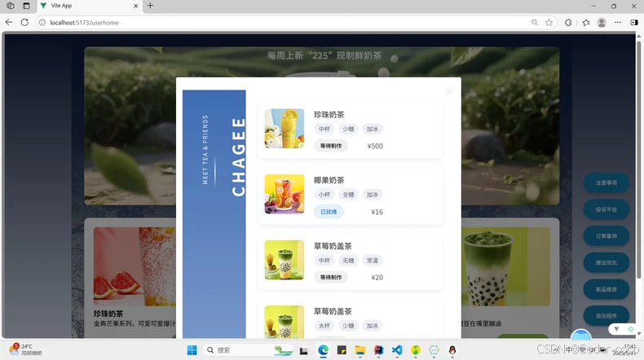644x360 pixels.
Task: Open the sticky notes taskbar icon
Action: (342, 350)
